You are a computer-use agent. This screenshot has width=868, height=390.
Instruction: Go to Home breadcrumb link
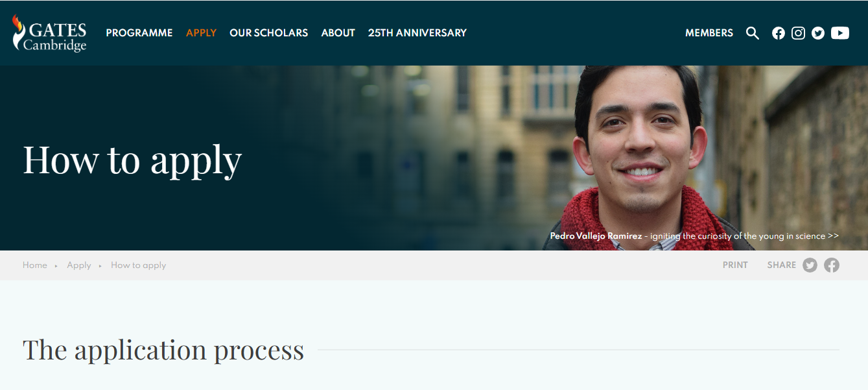[x=35, y=265]
